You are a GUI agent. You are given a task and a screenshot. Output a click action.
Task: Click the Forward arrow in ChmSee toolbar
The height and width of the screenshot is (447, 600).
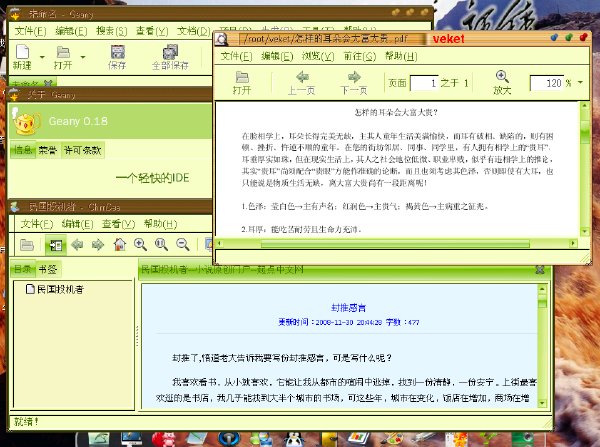[x=98, y=245]
